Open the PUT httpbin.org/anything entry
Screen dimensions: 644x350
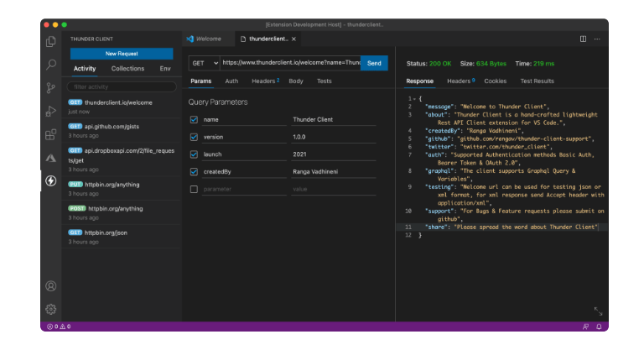point(122,189)
